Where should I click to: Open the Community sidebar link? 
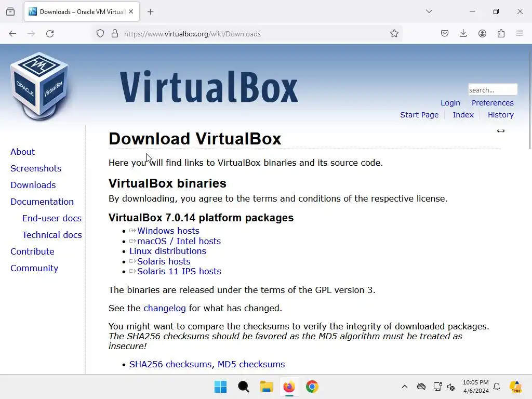click(x=34, y=268)
